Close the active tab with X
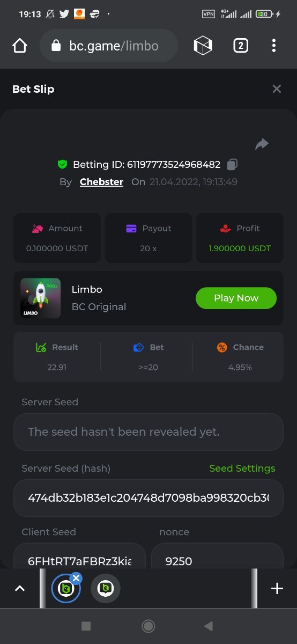297x644 pixels. (x=76, y=578)
